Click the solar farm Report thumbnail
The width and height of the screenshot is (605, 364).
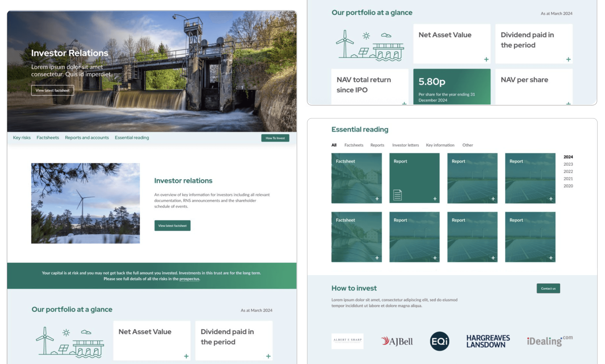tap(472, 178)
